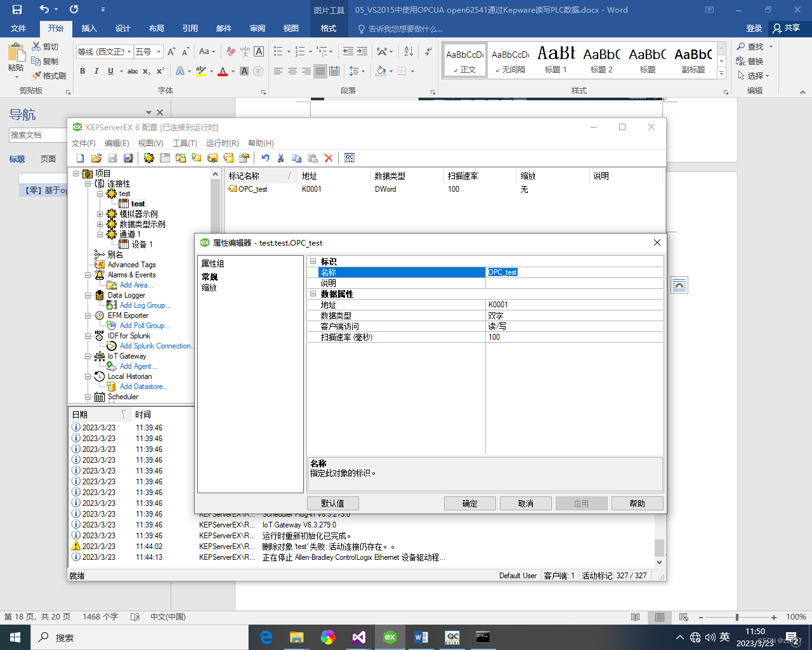Click the Paste icon in Word ribbon

click(16, 52)
